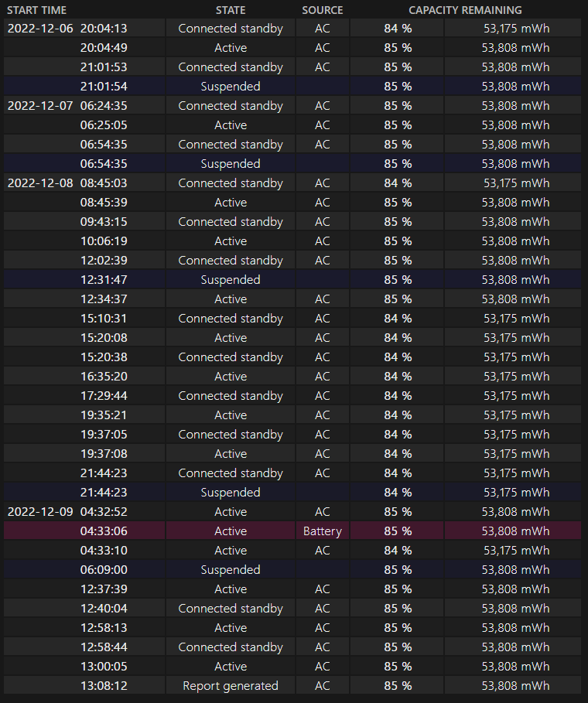588x703 pixels.
Task: Click the 06:09:00 start time
Action: 104,569
